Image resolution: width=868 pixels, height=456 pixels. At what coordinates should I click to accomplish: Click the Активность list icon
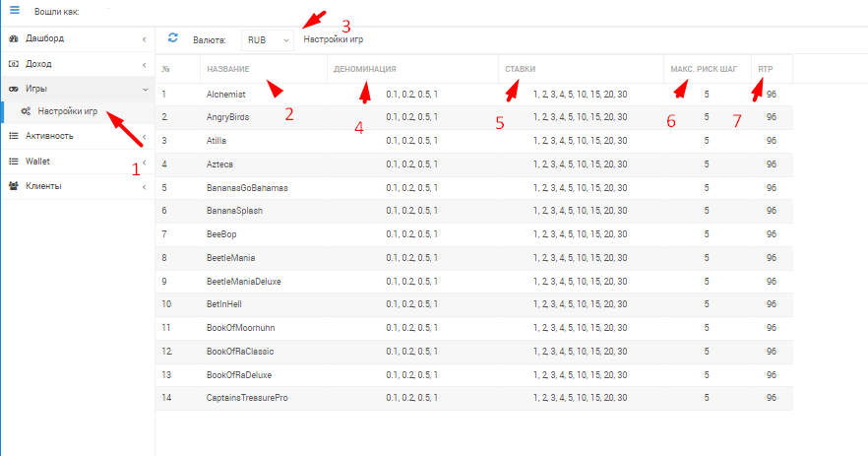[14, 136]
